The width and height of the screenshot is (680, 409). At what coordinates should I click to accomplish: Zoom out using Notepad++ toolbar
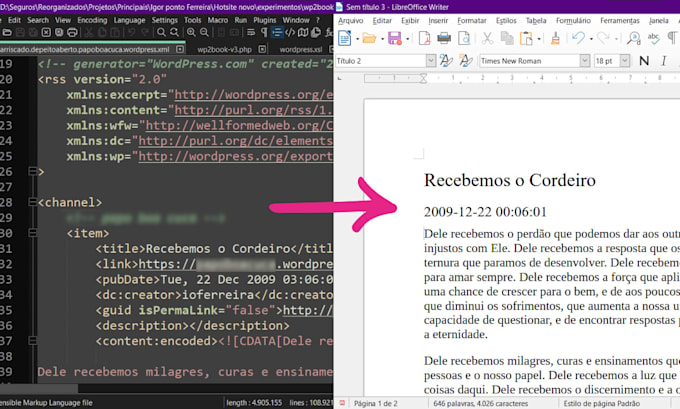pos(204,32)
